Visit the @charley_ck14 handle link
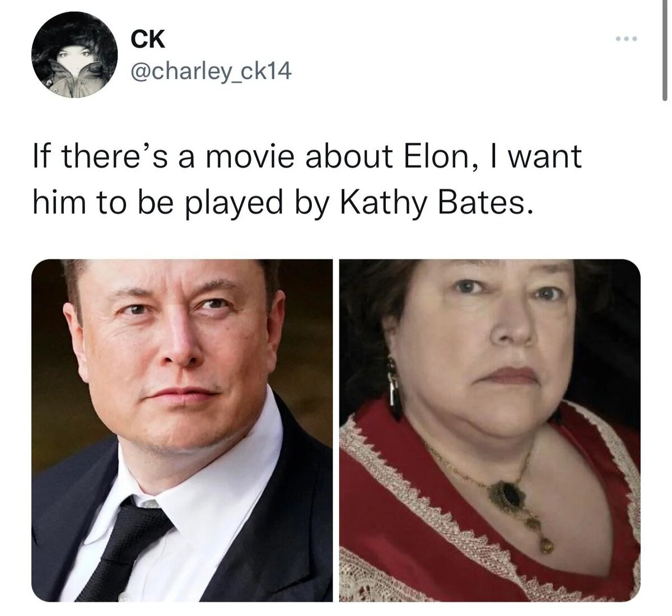This screenshot has width=672, height=616. click(211, 71)
